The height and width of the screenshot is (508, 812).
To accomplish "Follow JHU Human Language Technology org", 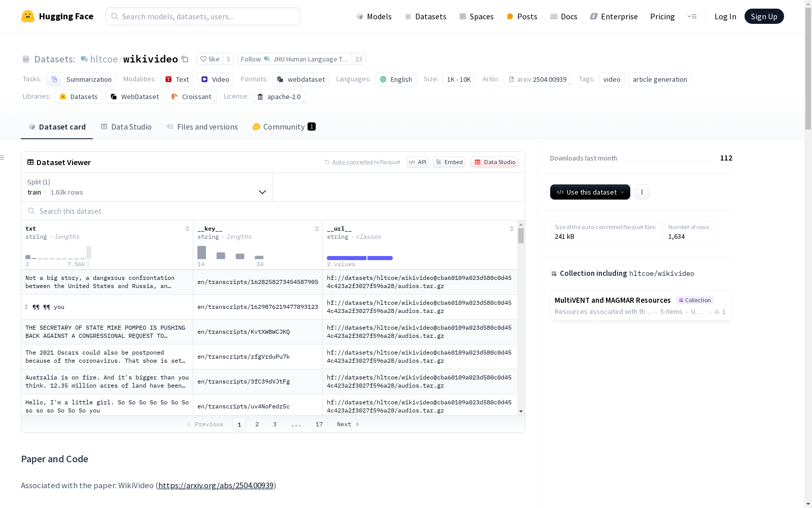I will (294, 59).
